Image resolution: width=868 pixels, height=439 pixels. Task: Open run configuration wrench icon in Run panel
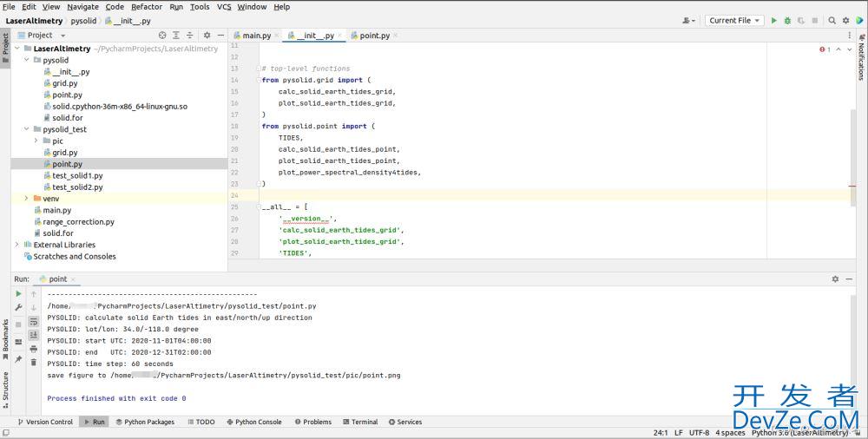(18, 307)
